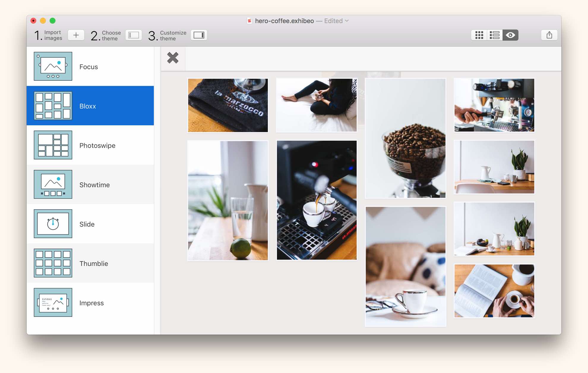Click the plus button to import images
Image resolution: width=588 pixels, height=373 pixels.
tap(76, 35)
